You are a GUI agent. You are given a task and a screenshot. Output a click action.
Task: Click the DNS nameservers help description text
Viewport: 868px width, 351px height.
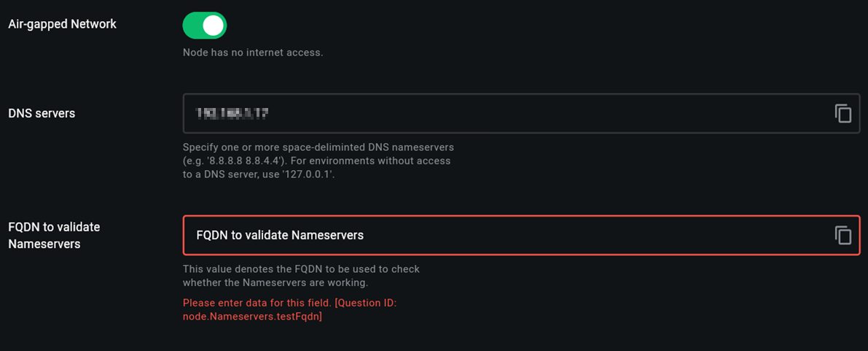pyautogui.click(x=319, y=161)
